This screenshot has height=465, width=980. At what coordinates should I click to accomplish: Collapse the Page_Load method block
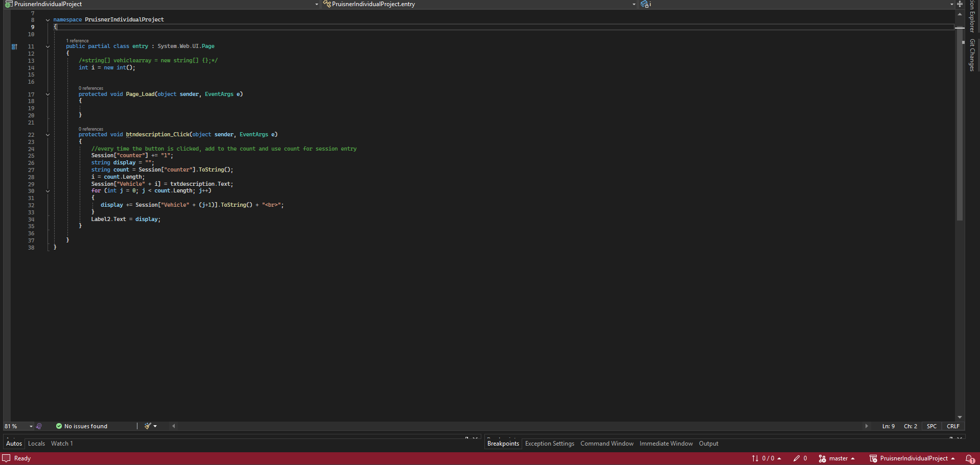tap(48, 94)
